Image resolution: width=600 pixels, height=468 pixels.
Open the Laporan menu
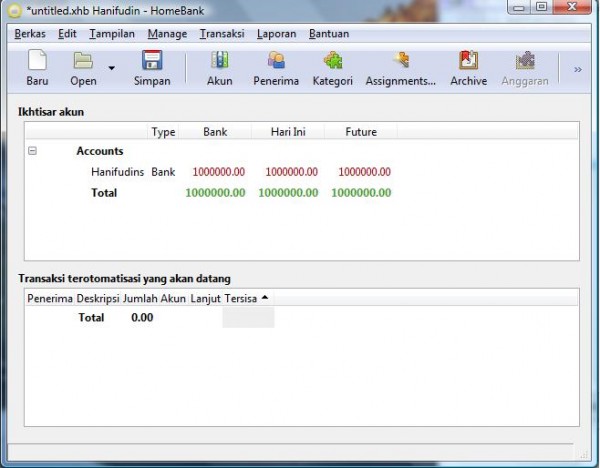(276, 34)
